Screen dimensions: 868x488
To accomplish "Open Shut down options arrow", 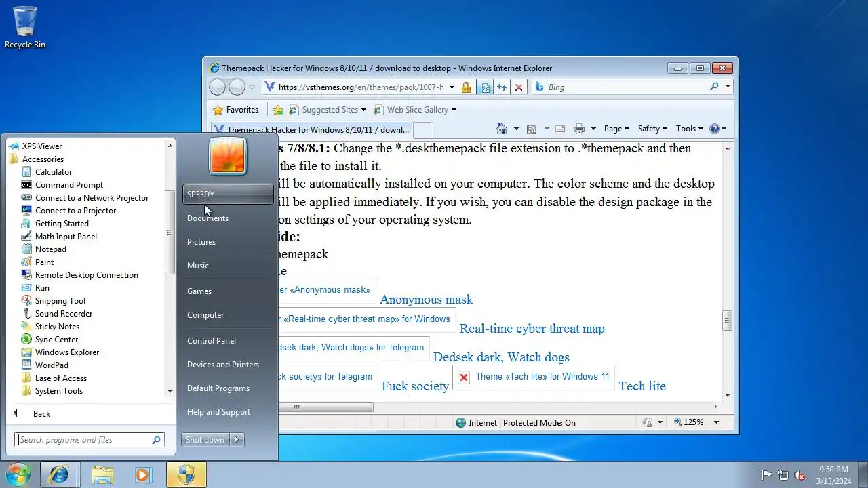I will pyautogui.click(x=237, y=440).
